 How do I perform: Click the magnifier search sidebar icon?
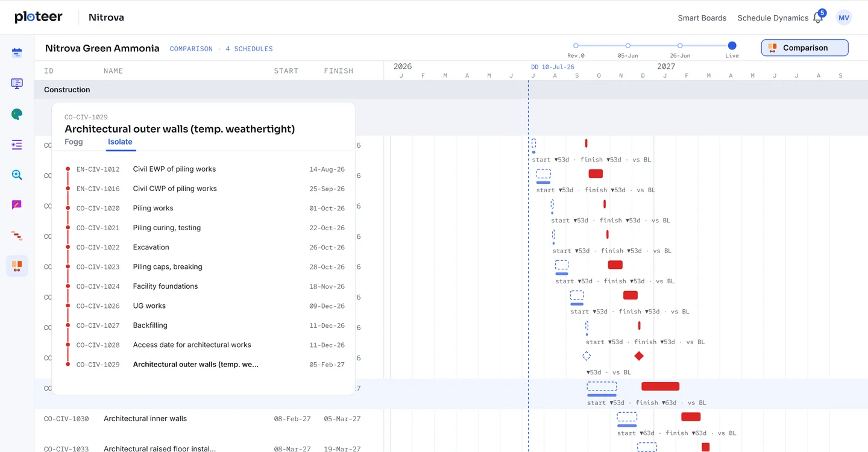[x=17, y=175]
